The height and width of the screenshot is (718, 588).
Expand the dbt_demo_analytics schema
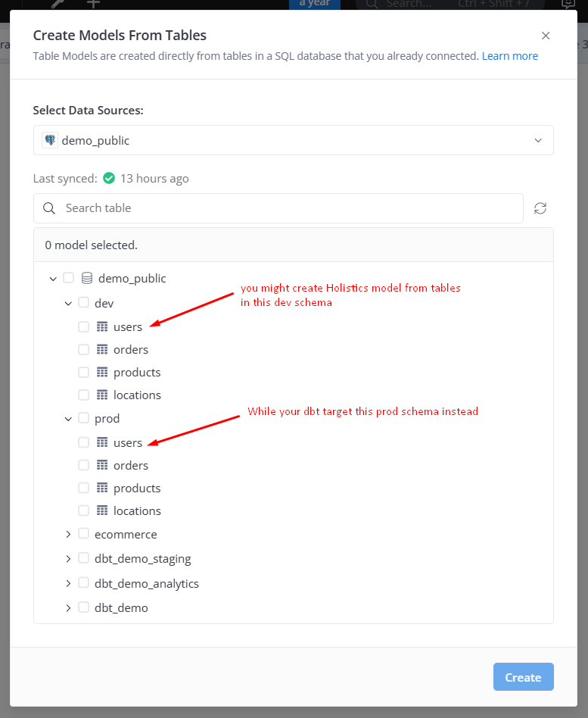point(68,583)
